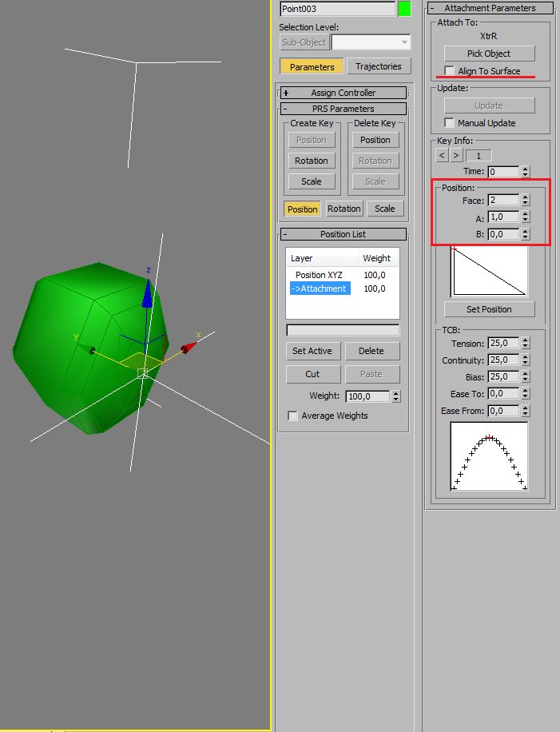
Task: Click the Weight spinner arrows
Action: pos(396,396)
